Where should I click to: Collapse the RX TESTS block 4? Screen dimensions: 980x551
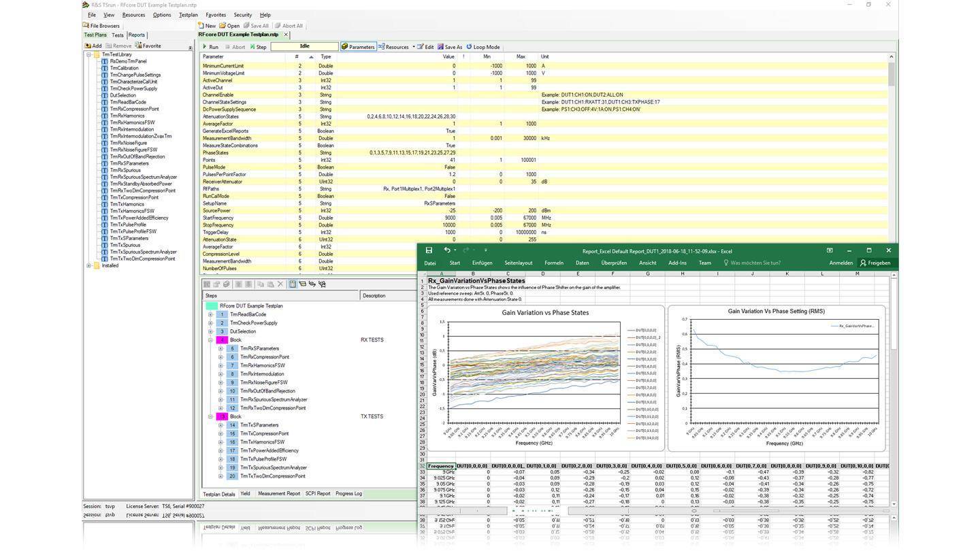coord(211,340)
